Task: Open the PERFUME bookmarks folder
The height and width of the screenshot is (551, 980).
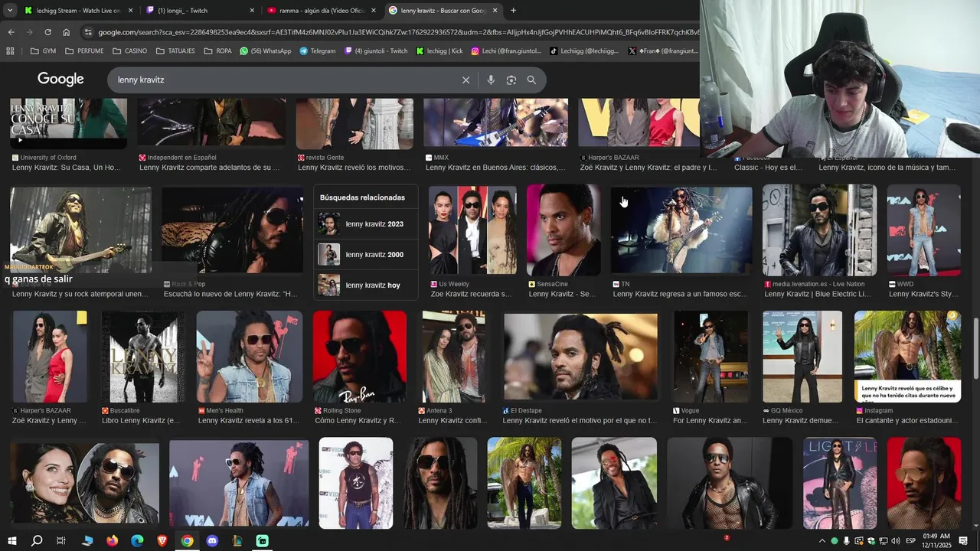Action: tap(84, 51)
